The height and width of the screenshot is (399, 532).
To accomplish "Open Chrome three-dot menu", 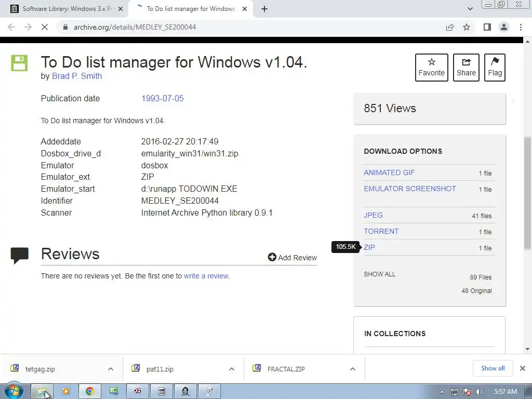I will pos(521,27).
